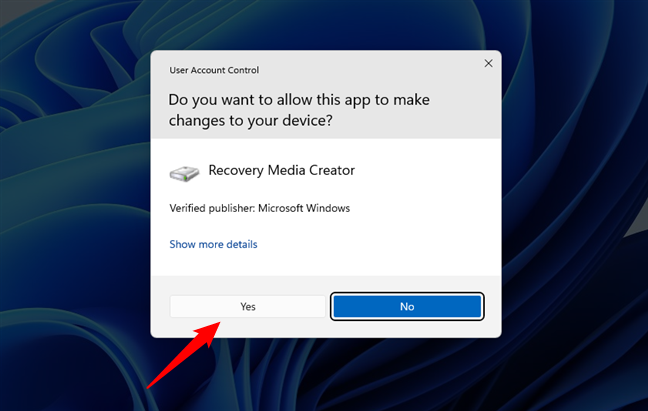Close the User Account Control dialog
The height and width of the screenshot is (411, 648).
click(x=488, y=63)
